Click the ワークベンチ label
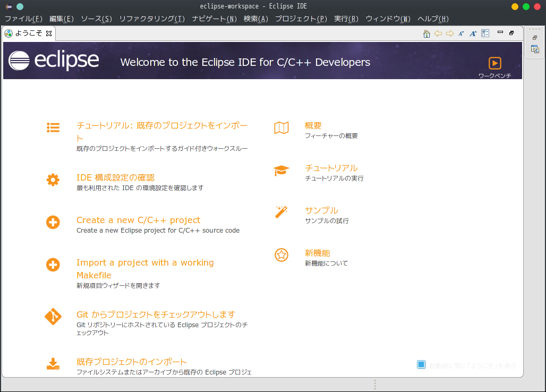 494,75
